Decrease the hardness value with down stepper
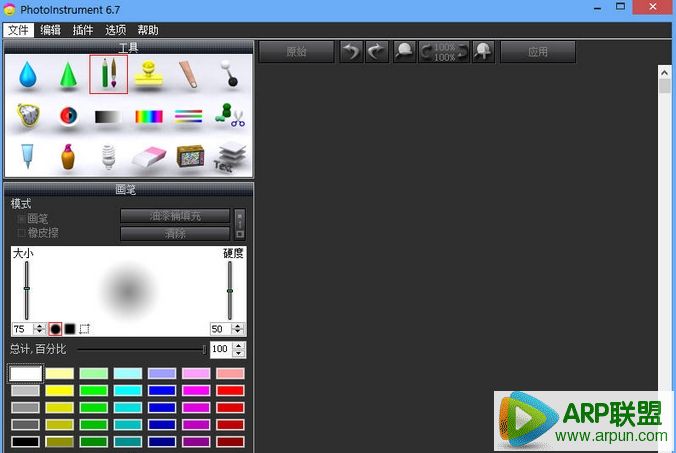This screenshot has width=676, height=453. (238, 332)
